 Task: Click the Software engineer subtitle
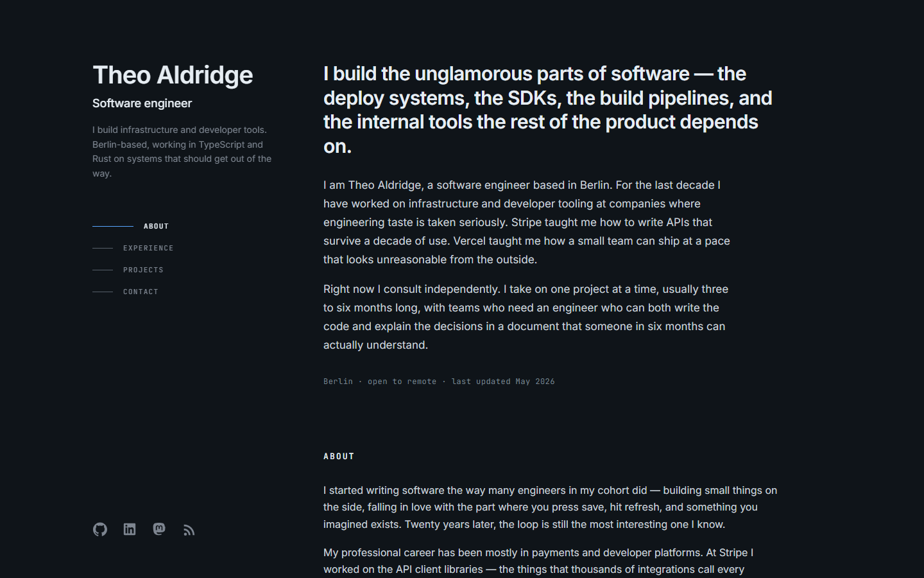tap(142, 103)
